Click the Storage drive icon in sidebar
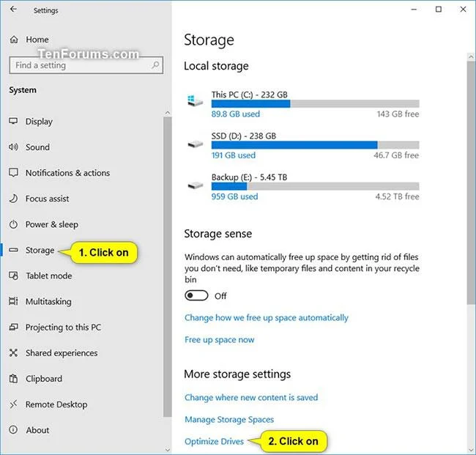The height and width of the screenshot is (455, 476). click(x=13, y=250)
